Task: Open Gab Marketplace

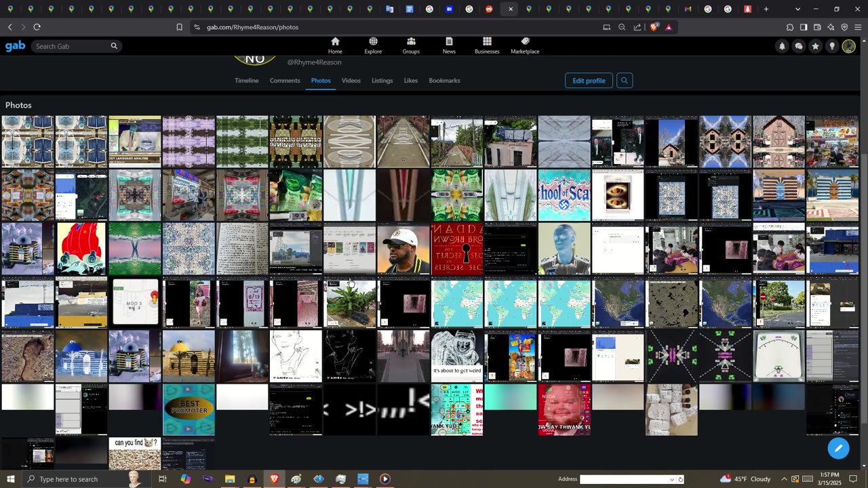Action: (x=525, y=45)
